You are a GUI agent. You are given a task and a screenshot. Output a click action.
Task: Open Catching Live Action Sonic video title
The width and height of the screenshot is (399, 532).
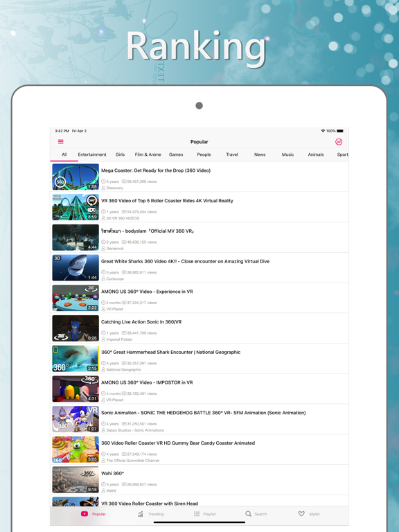pos(141,321)
